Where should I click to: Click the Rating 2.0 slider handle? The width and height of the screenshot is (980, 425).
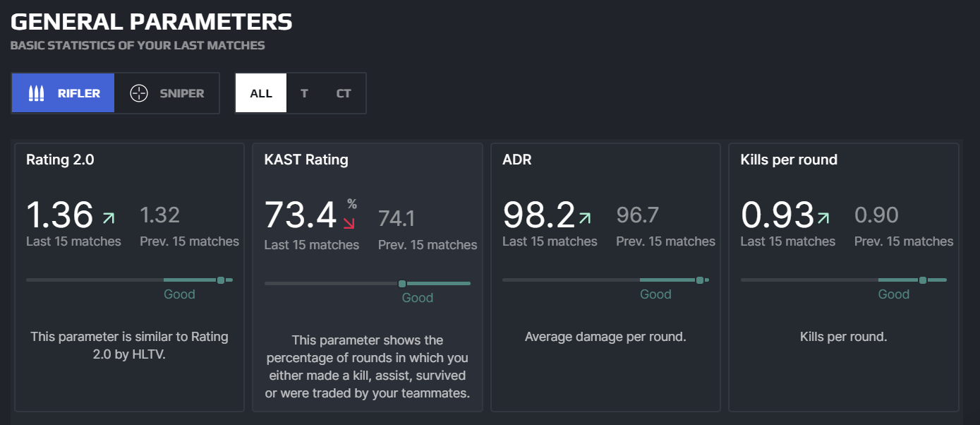[x=221, y=280]
